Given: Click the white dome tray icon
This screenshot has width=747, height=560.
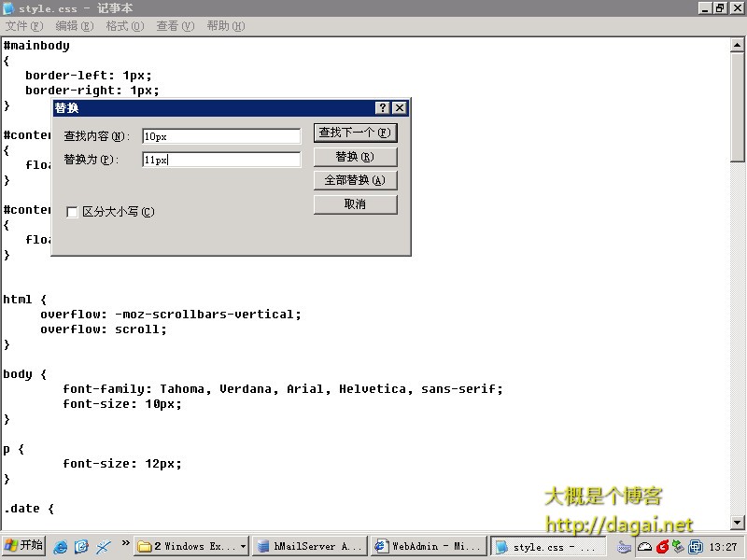Looking at the screenshot, I should click(x=644, y=547).
